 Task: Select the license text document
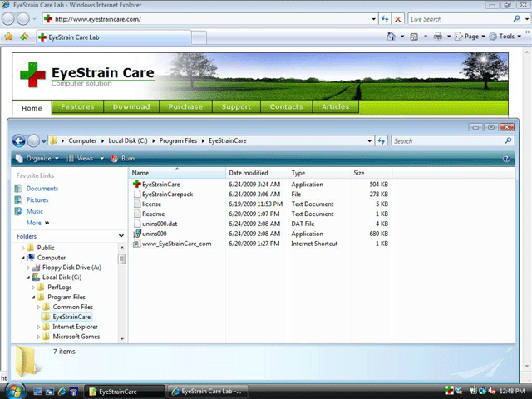[147, 204]
